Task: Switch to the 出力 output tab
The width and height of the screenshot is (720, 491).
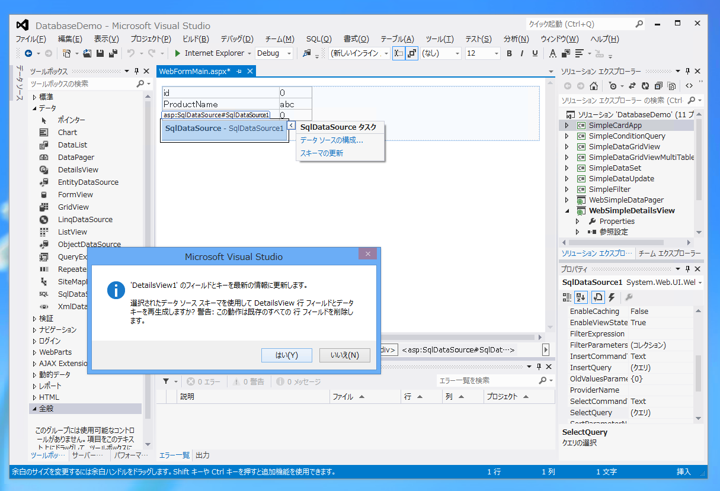Action: pos(202,455)
